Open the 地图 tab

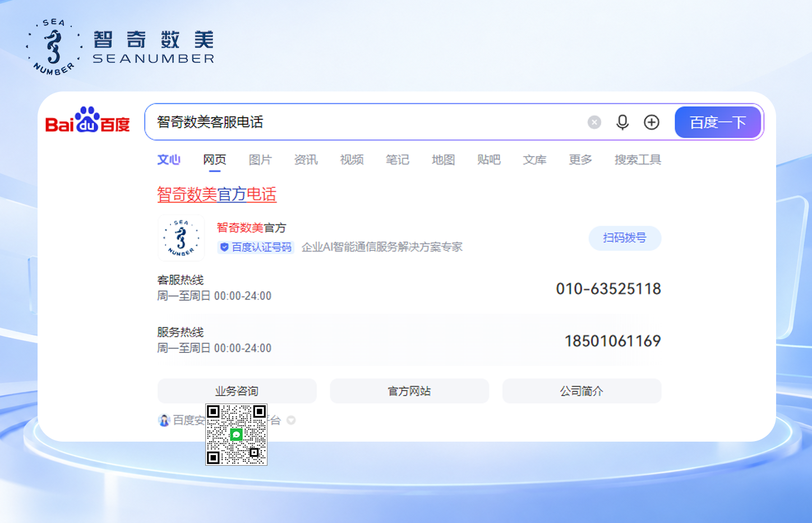tap(444, 160)
